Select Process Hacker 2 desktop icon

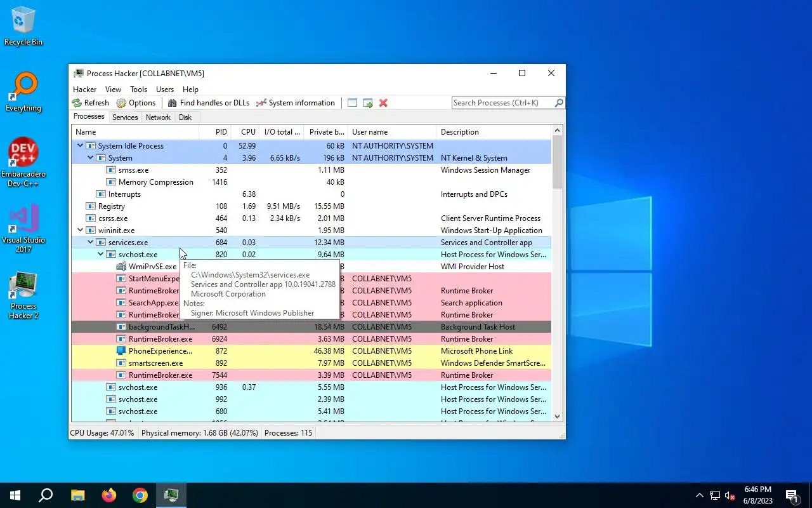pyautogui.click(x=23, y=296)
